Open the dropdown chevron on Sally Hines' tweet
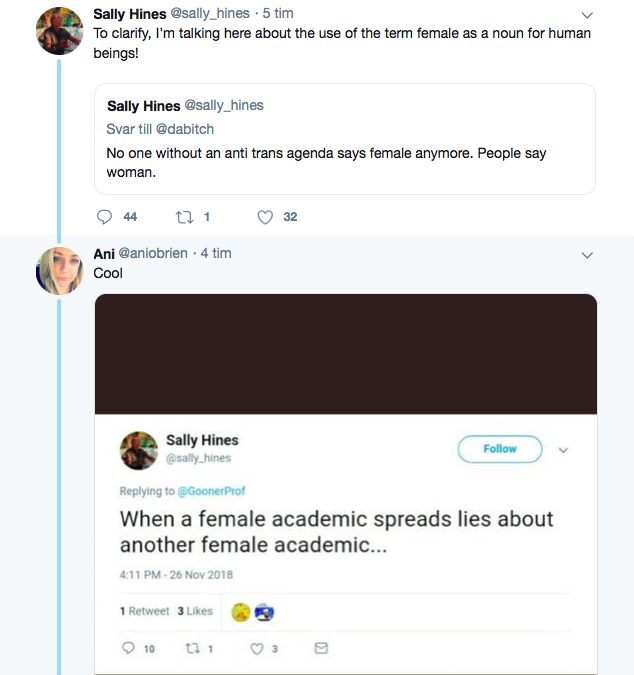 tap(587, 15)
